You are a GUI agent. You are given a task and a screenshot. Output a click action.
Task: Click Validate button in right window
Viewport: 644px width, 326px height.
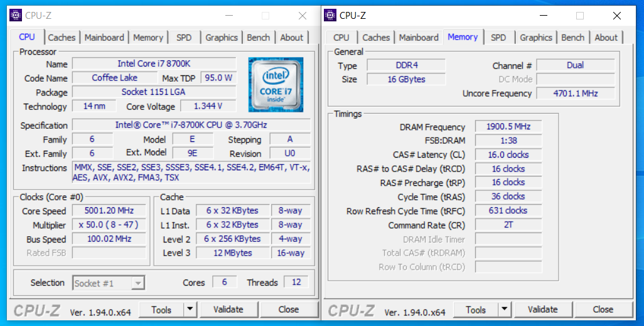tap(543, 310)
